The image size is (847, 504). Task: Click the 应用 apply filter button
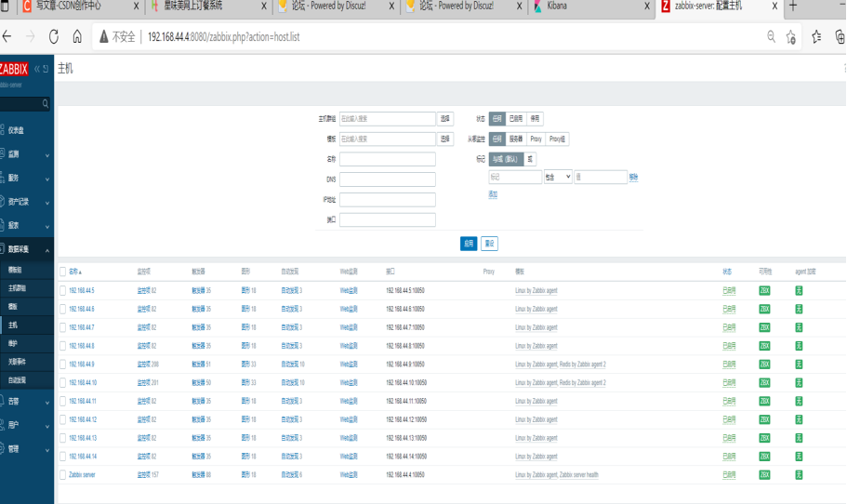(x=469, y=244)
